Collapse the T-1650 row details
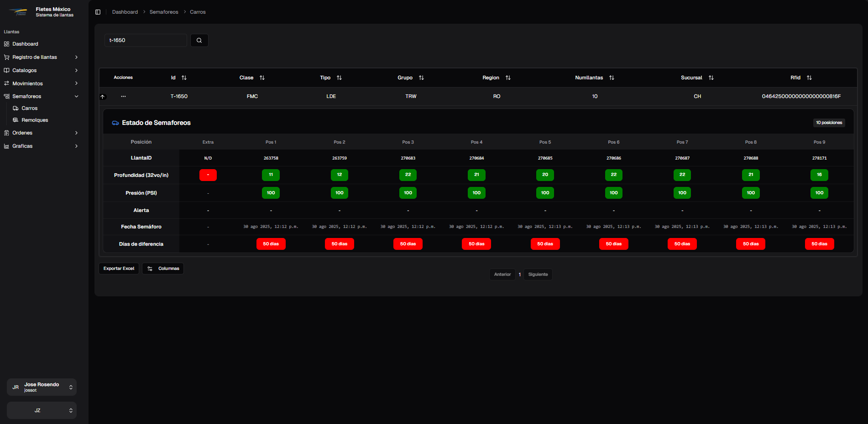868x424 pixels. [103, 97]
